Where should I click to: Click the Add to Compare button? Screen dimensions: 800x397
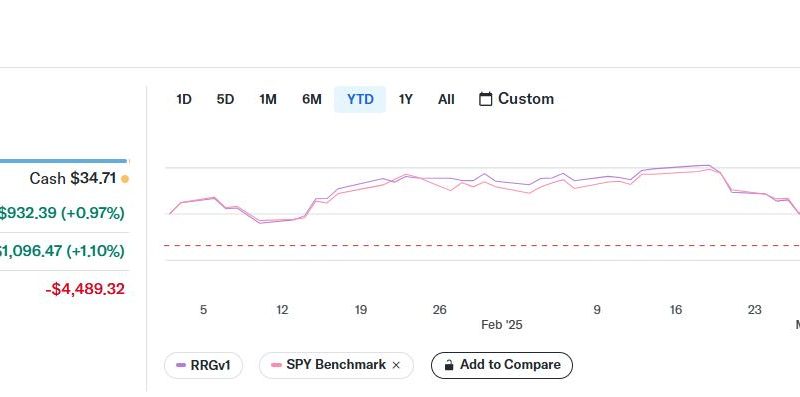(502, 365)
